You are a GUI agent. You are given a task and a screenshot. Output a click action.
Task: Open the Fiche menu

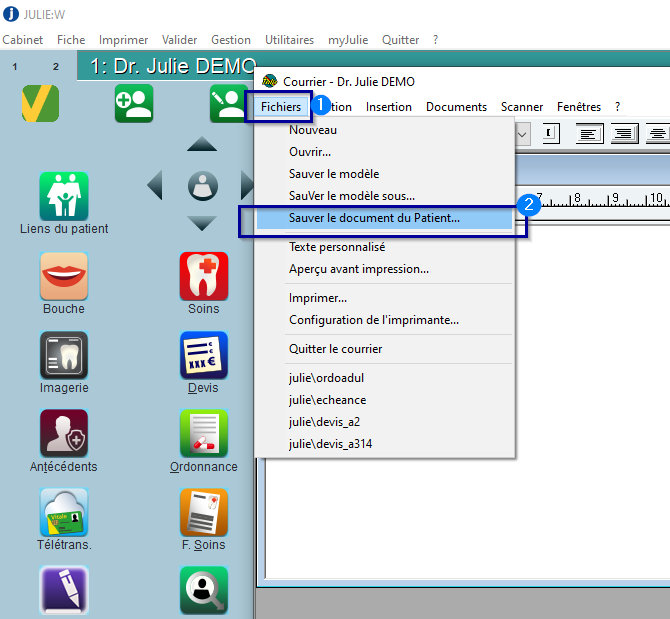(71, 40)
